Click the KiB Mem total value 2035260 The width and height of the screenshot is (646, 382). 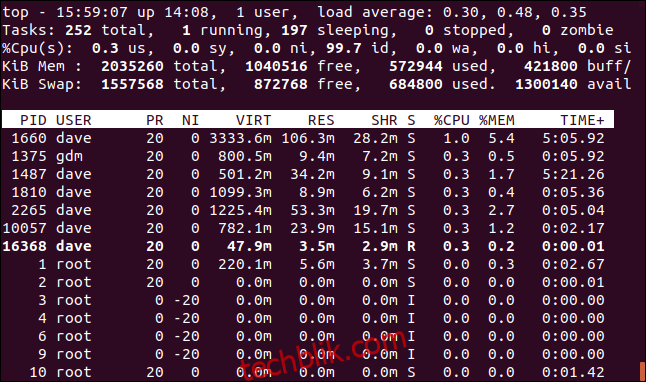click(132, 66)
